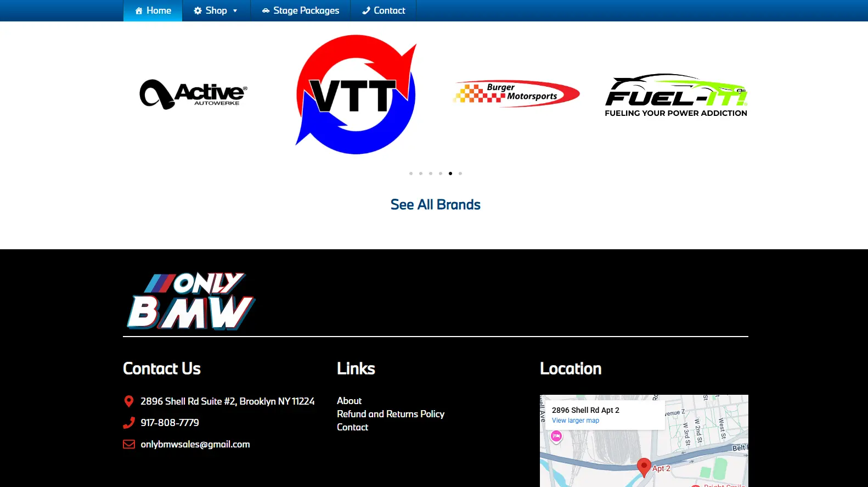Click the Fuel-It brand logo

[x=676, y=96]
